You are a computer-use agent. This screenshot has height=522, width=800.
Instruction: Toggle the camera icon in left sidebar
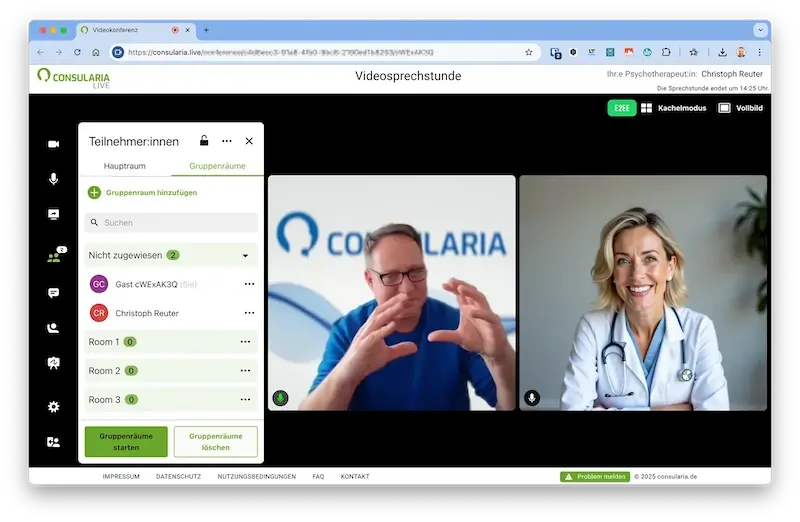[54, 144]
